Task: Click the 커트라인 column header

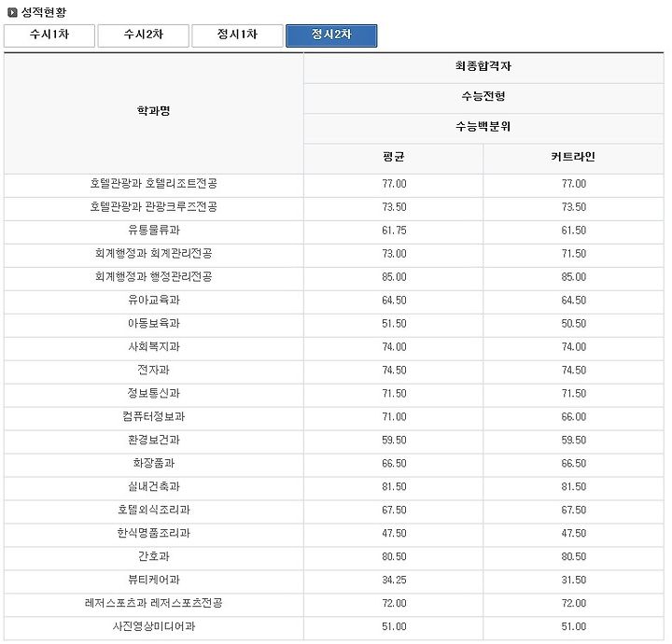Action: [x=573, y=157]
